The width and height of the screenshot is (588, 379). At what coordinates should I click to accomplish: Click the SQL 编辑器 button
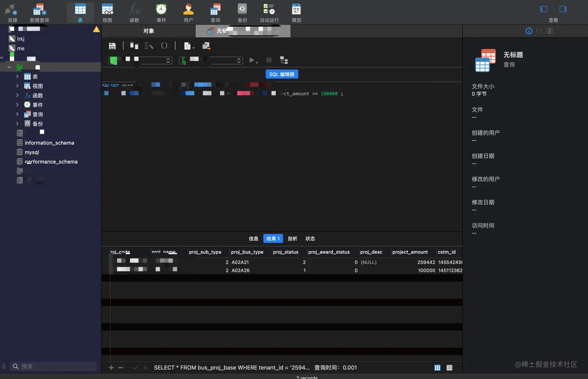282,74
